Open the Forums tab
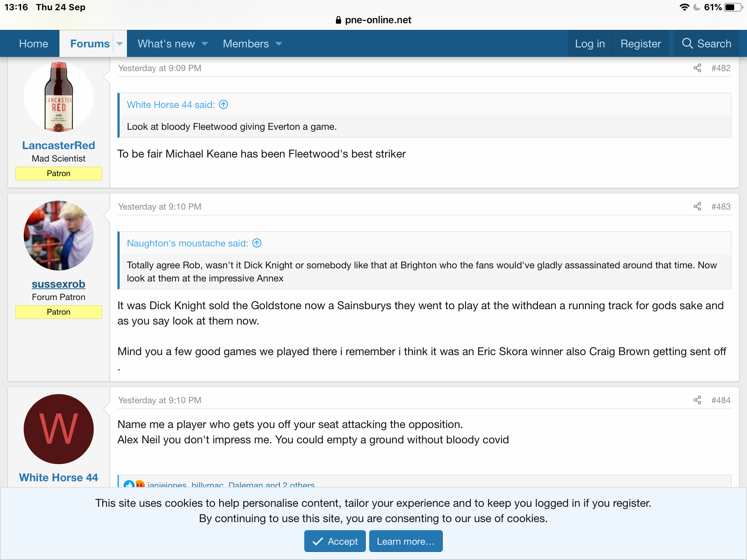The height and width of the screenshot is (560, 747). (x=90, y=44)
